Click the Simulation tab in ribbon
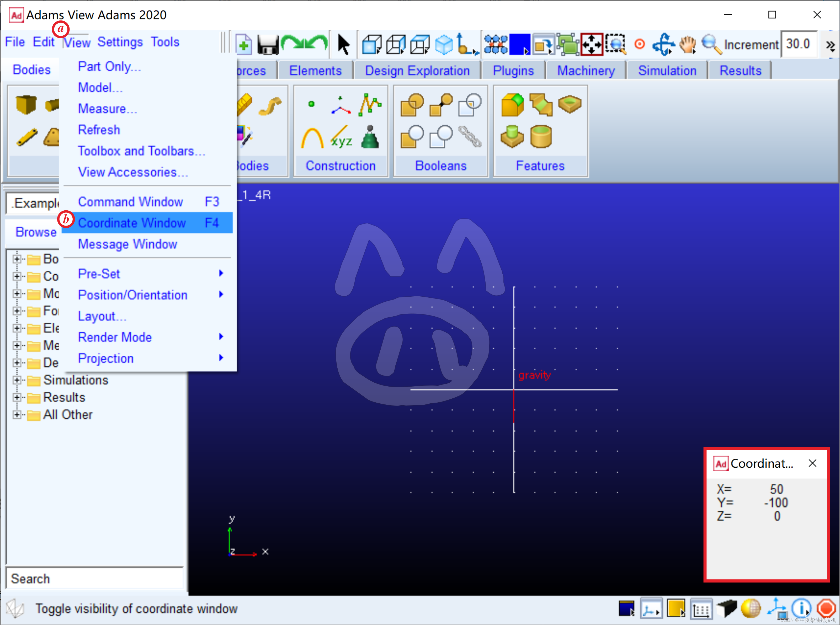The width and height of the screenshot is (840, 625). 667,71
